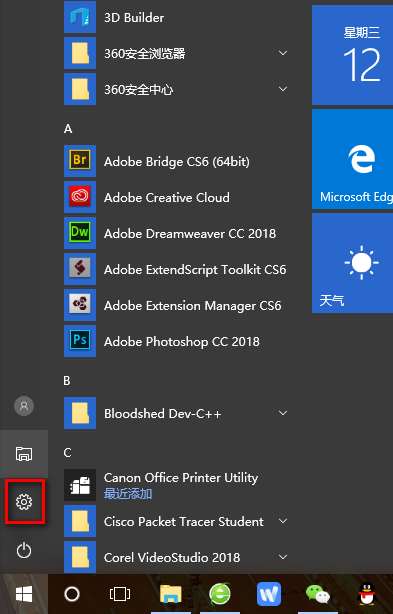The width and height of the screenshot is (393, 614).
Task: Click the Bloodshed Dev-C++ folder icon
Action: (80, 414)
